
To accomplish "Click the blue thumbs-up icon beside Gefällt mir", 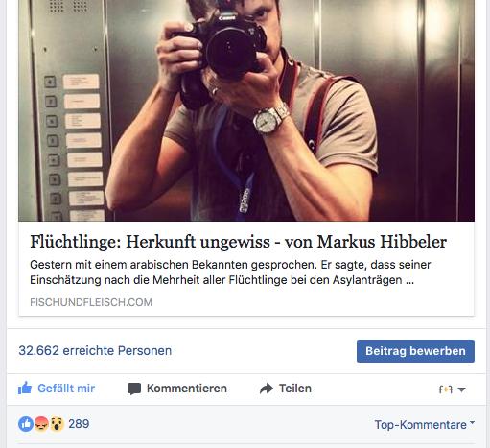I will pos(25,388).
